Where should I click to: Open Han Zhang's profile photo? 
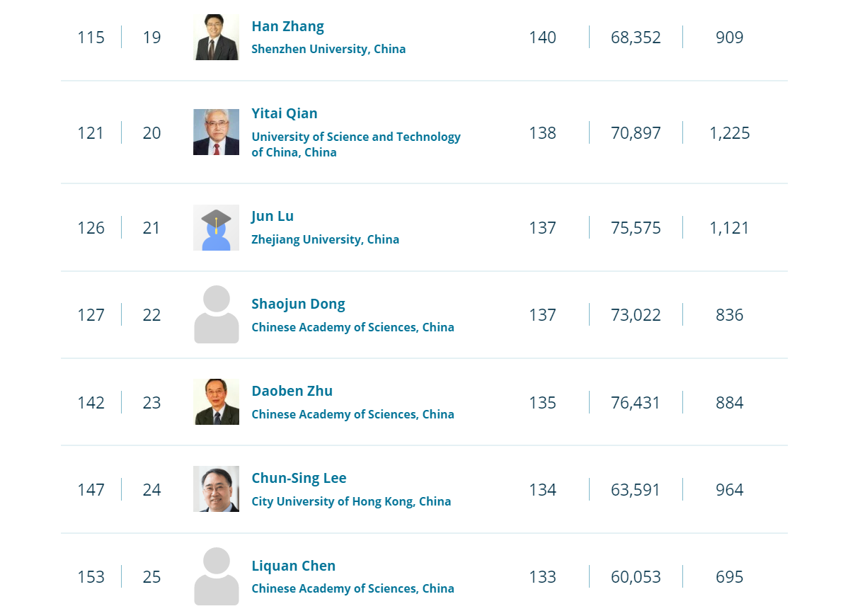pyautogui.click(x=217, y=37)
